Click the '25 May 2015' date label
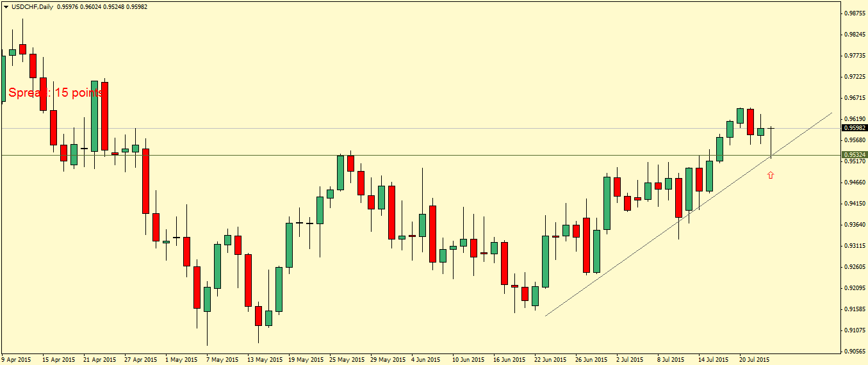868x365 pixels. pyautogui.click(x=348, y=359)
